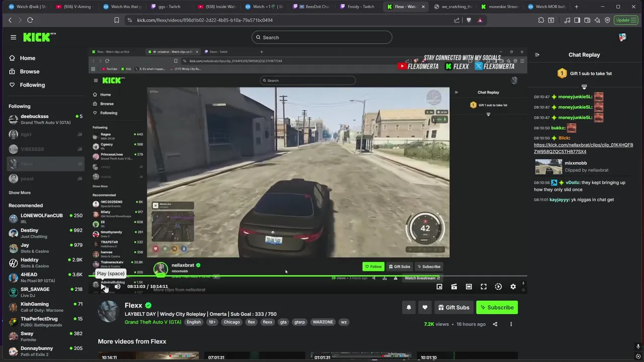The image size is (644, 362).
Task: Open 4HEAD channel in Recommended
Action: 45,278
